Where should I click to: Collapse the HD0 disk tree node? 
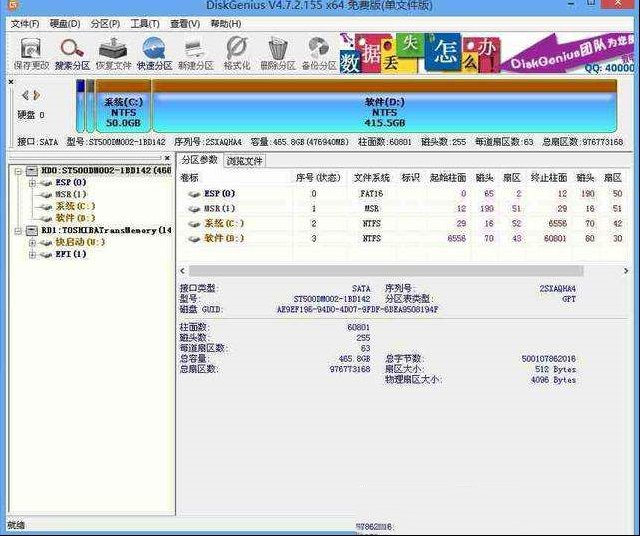pos(18,171)
